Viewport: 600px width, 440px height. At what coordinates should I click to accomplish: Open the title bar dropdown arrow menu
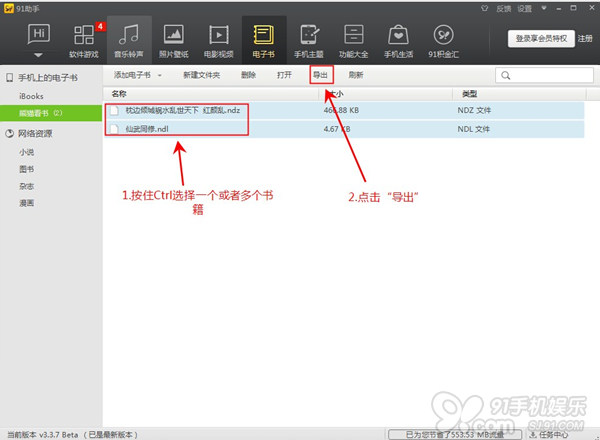click(x=544, y=8)
